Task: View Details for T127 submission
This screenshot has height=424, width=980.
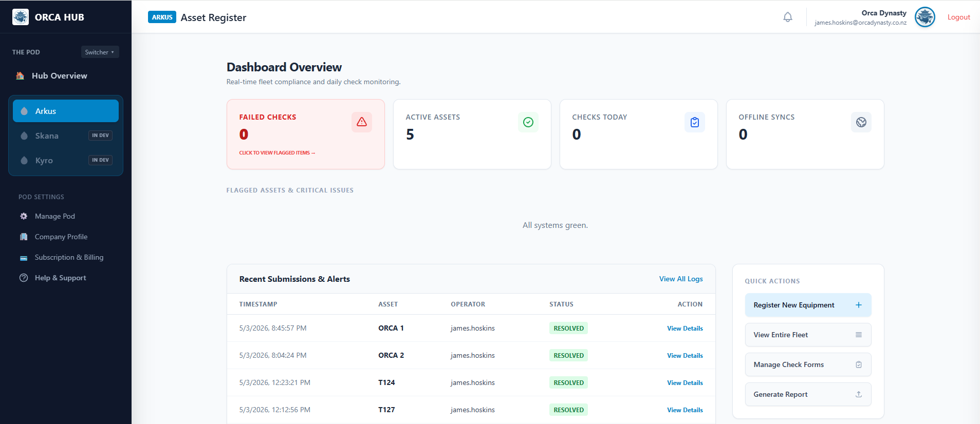Action: pyautogui.click(x=685, y=410)
